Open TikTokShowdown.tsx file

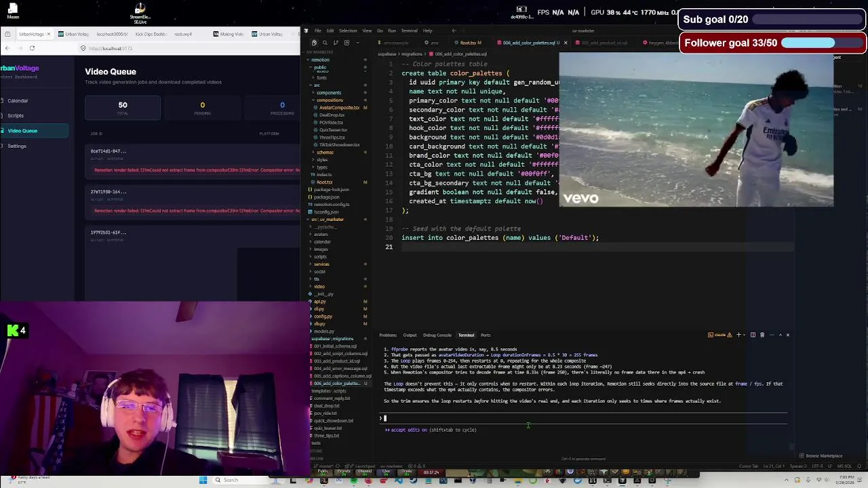pyautogui.click(x=340, y=145)
